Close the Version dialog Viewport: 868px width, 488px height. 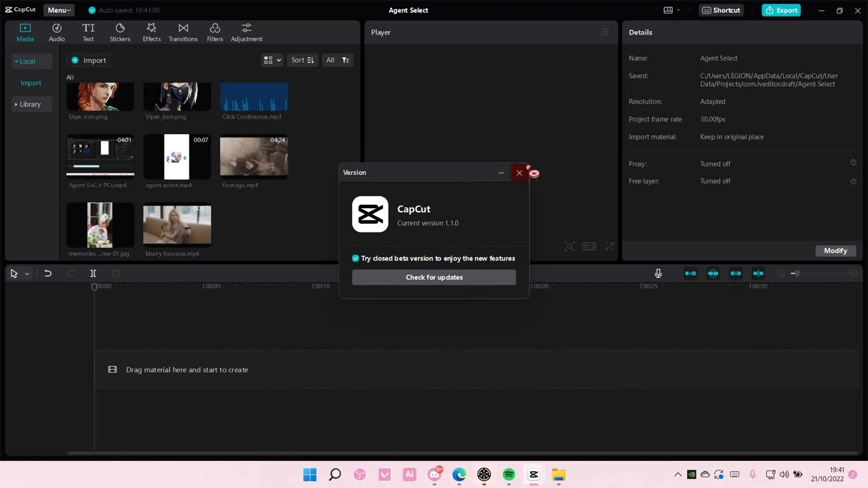click(x=519, y=173)
